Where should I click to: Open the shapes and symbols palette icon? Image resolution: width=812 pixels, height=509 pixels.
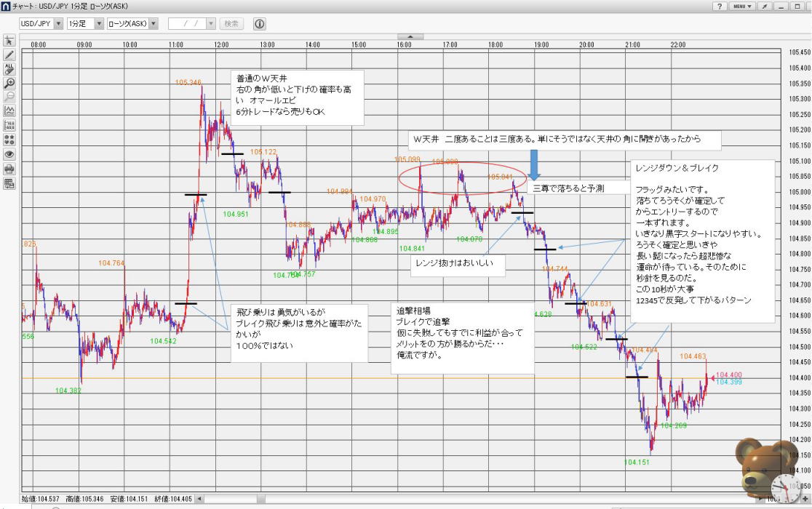tap(9, 140)
